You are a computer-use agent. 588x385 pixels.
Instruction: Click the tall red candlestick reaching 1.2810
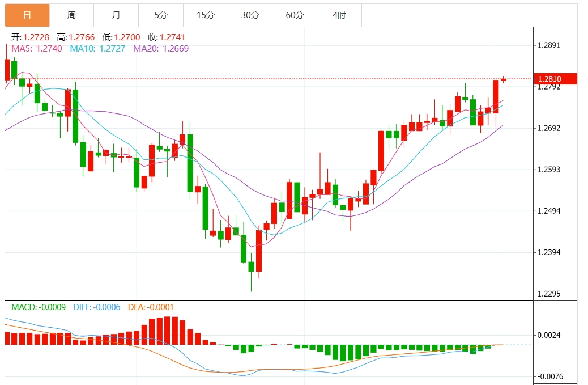[496, 96]
